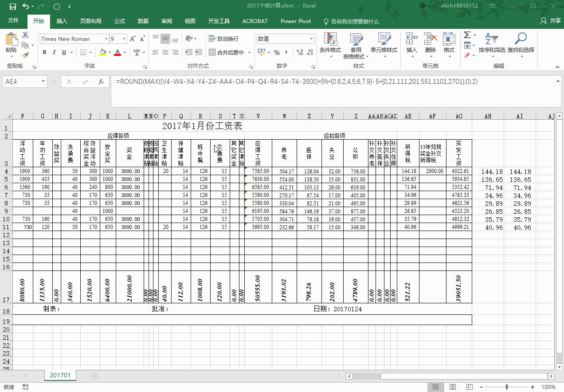Image resolution: width=564 pixels, height=392 pixels.
Task: Click the percent style icon
Action: 277,52
